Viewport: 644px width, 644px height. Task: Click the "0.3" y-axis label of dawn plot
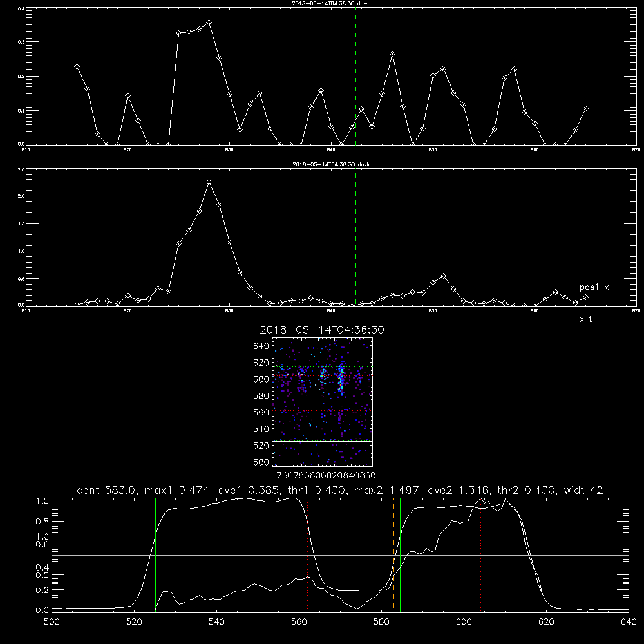point(21,42)
